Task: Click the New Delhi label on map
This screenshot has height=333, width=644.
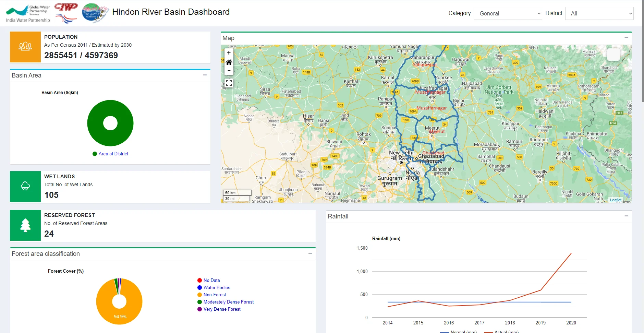Action: (x=401, y=153)
